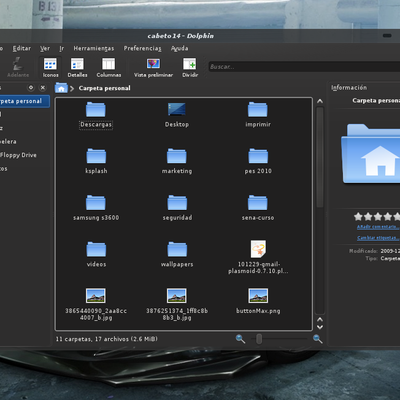Click the zoom in magnifier icon
This screenshot has height=400, width=400.
click(317, 339)
